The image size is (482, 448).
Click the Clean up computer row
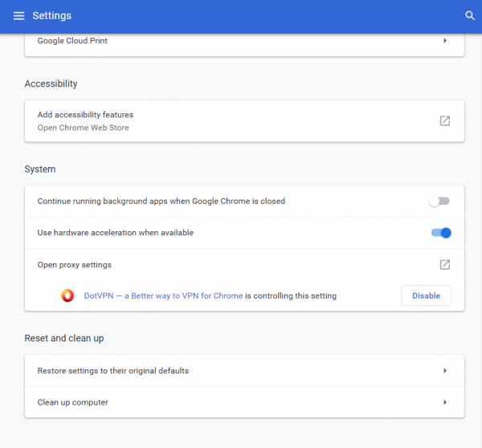(x=73, y=402)
